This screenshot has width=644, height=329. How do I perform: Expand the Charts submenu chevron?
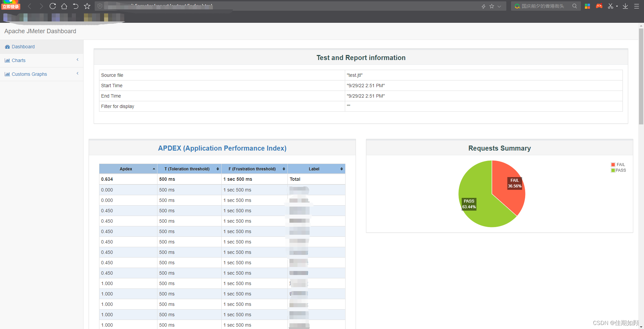point(78,60)
